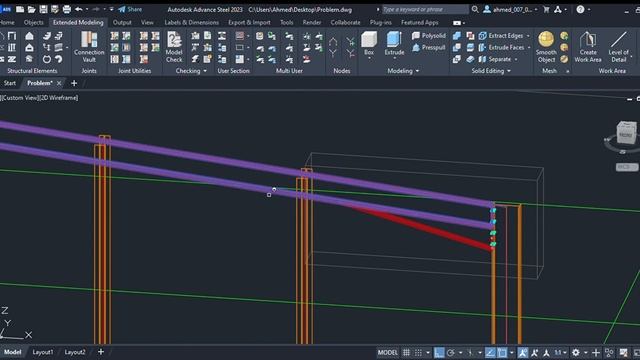Click Extract Edges in Solid Editing
This screenshot has width=640, height=360.
(501, 36)
